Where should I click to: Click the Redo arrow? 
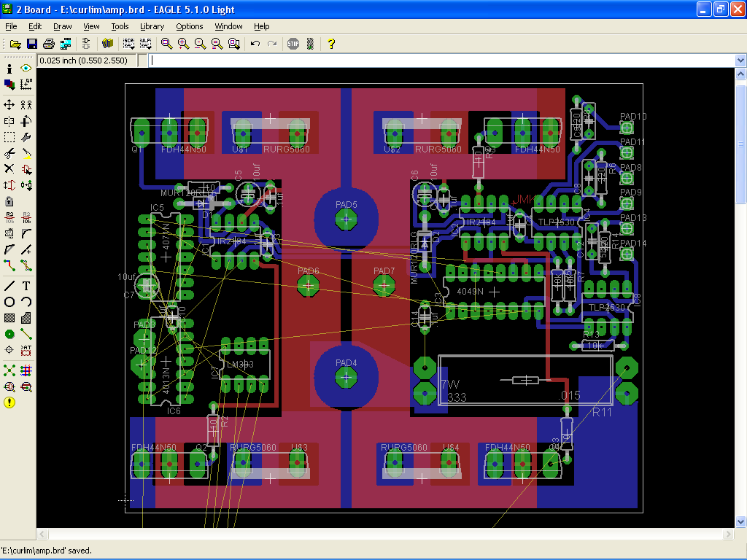coord(272,44)
